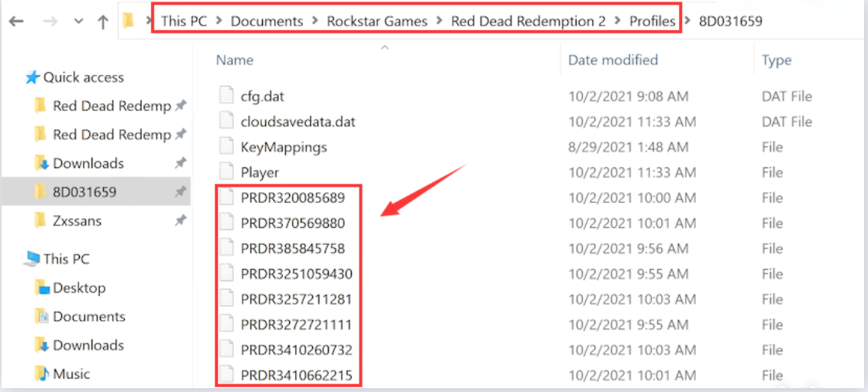
Task: Select file PRDR3410662215
Action: tap(297, 376)
